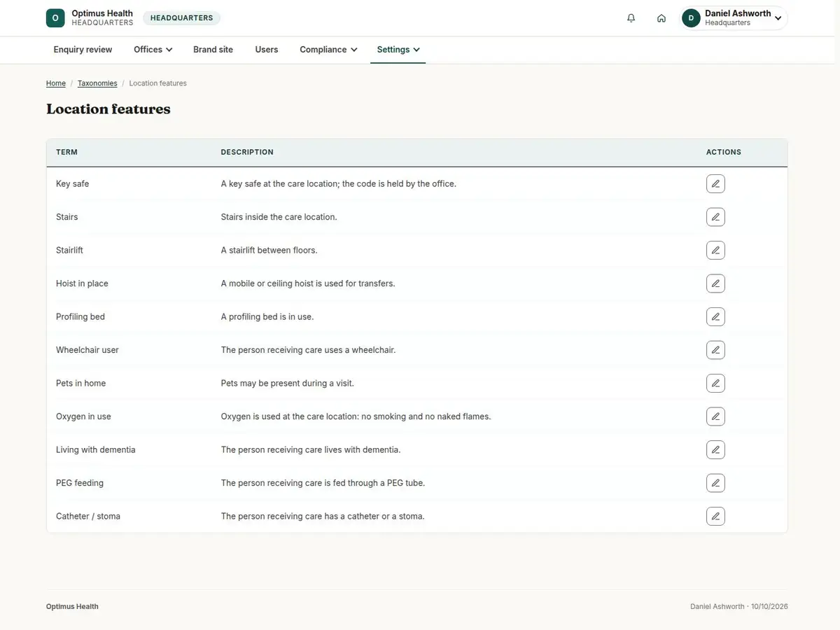
Task: Select the "Hoist in place" term text
Action: (x=82, y=283)
